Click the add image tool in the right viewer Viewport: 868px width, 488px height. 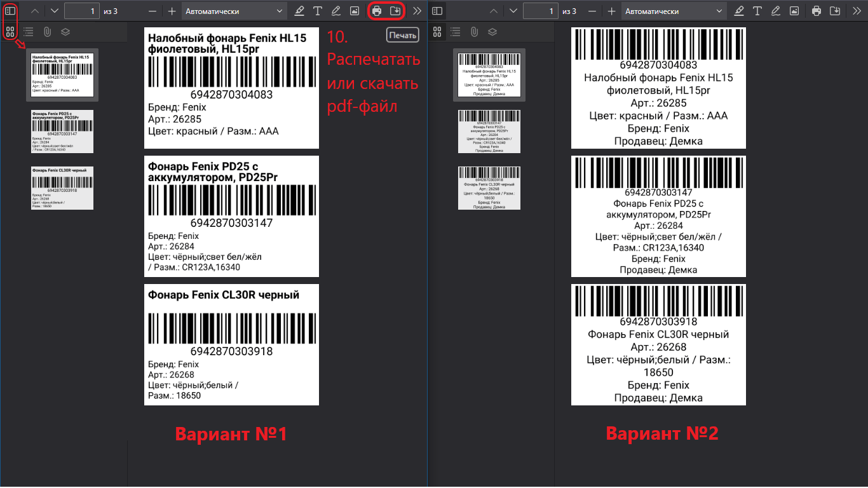pyautogui.click(x=794, y=11)
